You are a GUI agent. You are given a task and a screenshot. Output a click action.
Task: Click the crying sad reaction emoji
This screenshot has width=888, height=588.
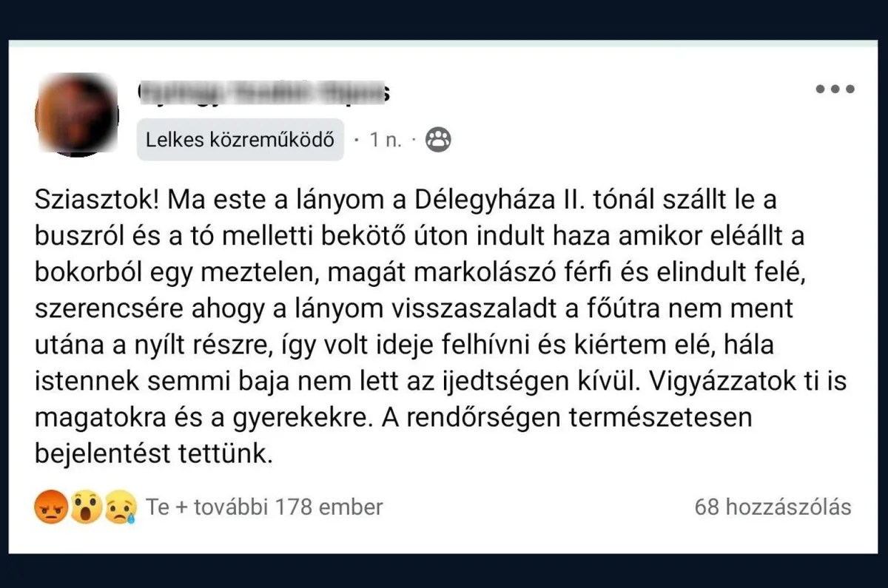pyautogui.click(x=120, y=507)
